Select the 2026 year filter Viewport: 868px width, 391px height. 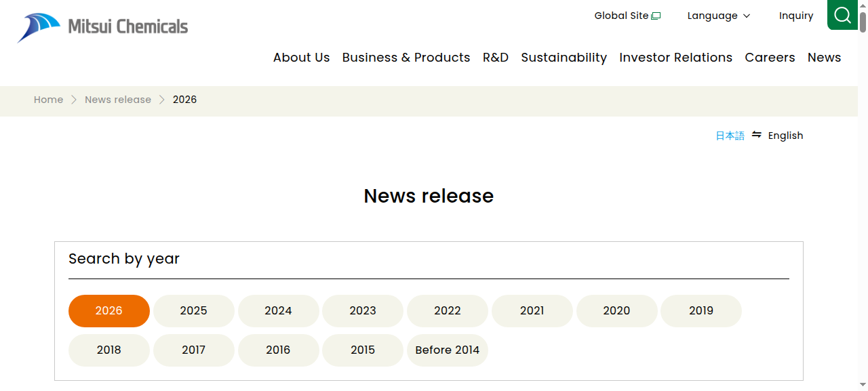pos(109,311)
